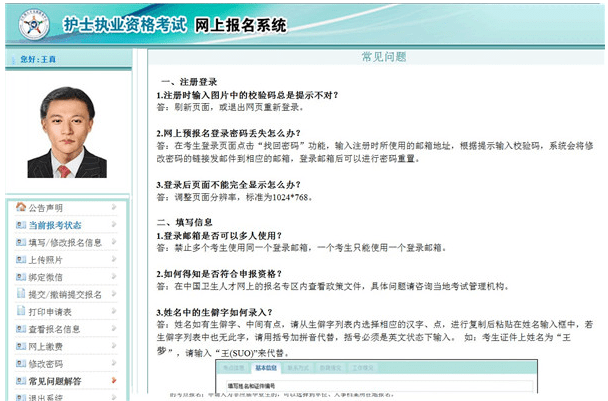Click answer mentioning 标准为1024*768
The height and width of the screenshot is (401, 608).
(235, 197)
